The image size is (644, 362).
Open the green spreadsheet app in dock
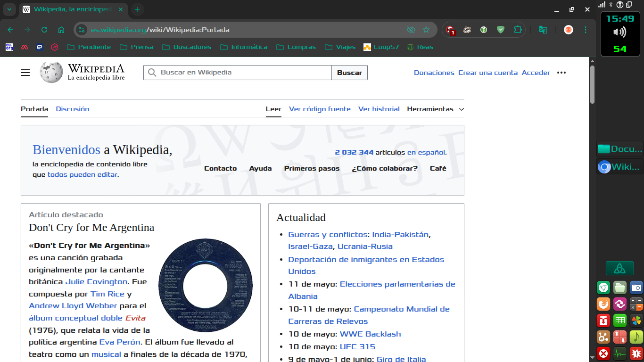pyautogui.click(x=620, y=320)
